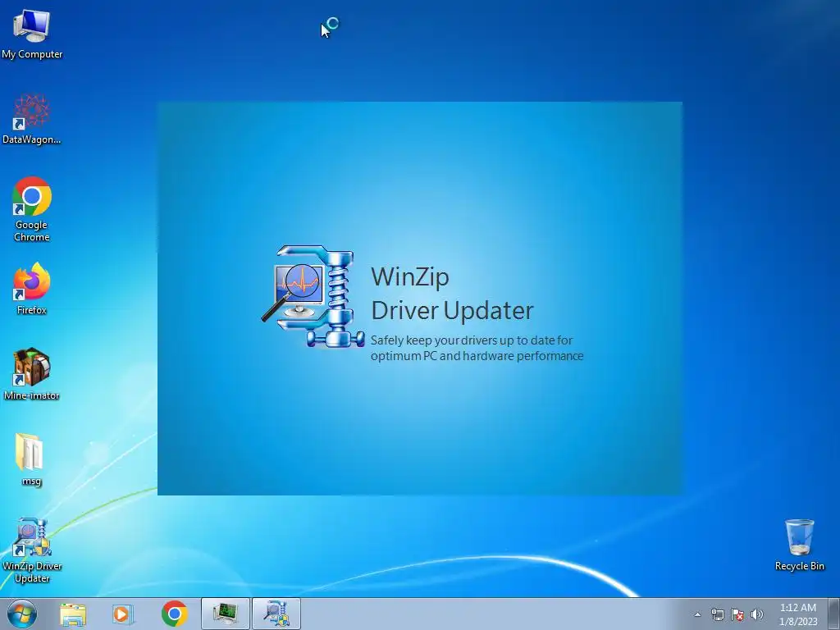Image resolution: width=840 pixels, height=630 pixels.
Task: Open Windows Explorer from the taskbar
Action: pos(73,614)
